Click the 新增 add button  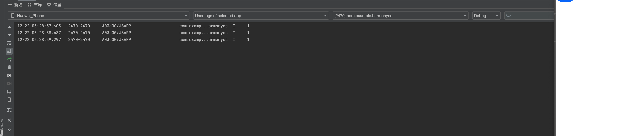(x=15, y=5)
